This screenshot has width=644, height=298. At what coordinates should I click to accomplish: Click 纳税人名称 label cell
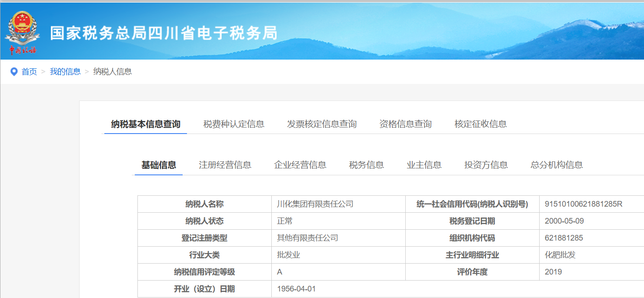204,204
